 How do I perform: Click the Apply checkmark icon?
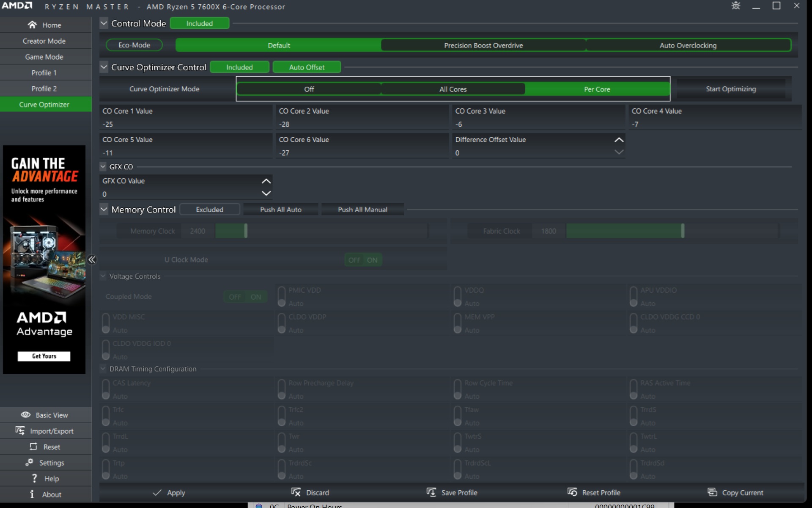pyautogui.click(x=157, y=492)
